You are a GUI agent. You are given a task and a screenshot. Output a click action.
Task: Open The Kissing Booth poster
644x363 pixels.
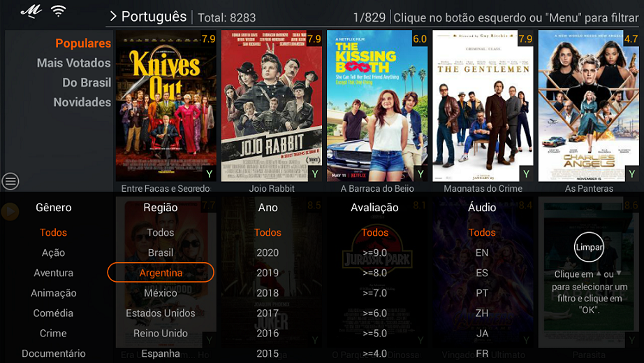pyautogui.click(x=377, y=106)
